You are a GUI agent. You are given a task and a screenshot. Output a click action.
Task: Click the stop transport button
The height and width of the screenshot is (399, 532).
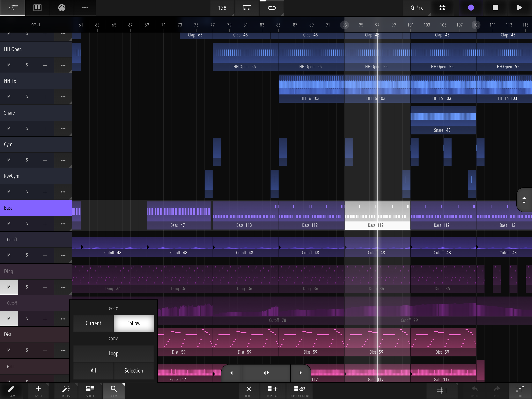point(495,8)
